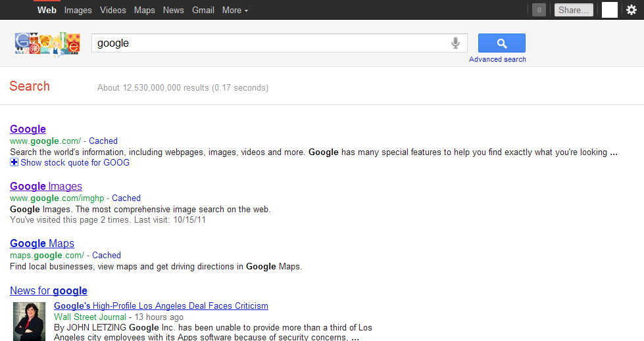Open Cached link for maps.google.com/
This screenshot has width=644, height=341.
pyautogui.click(x=107, y=255)
